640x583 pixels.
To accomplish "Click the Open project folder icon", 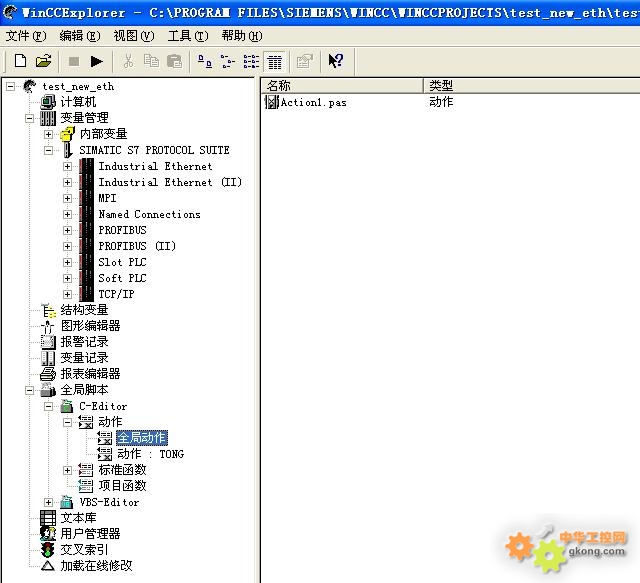I will pos(44,61).
